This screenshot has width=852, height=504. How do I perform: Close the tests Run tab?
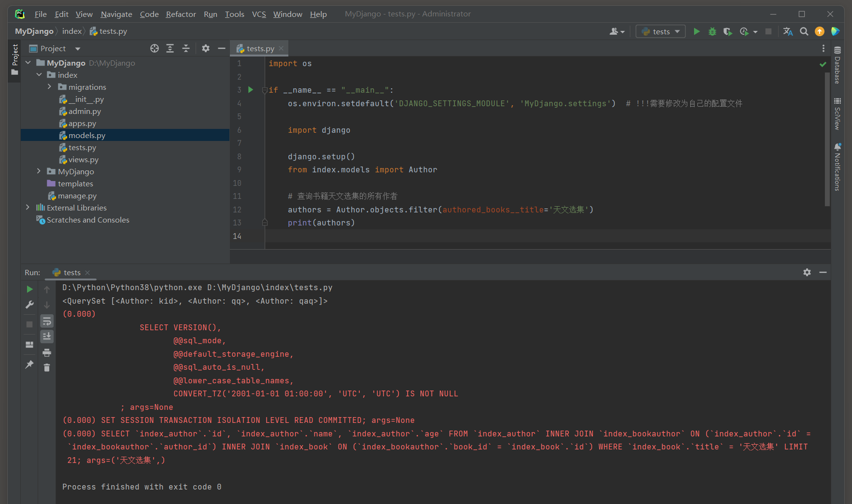tap(87, 273)
